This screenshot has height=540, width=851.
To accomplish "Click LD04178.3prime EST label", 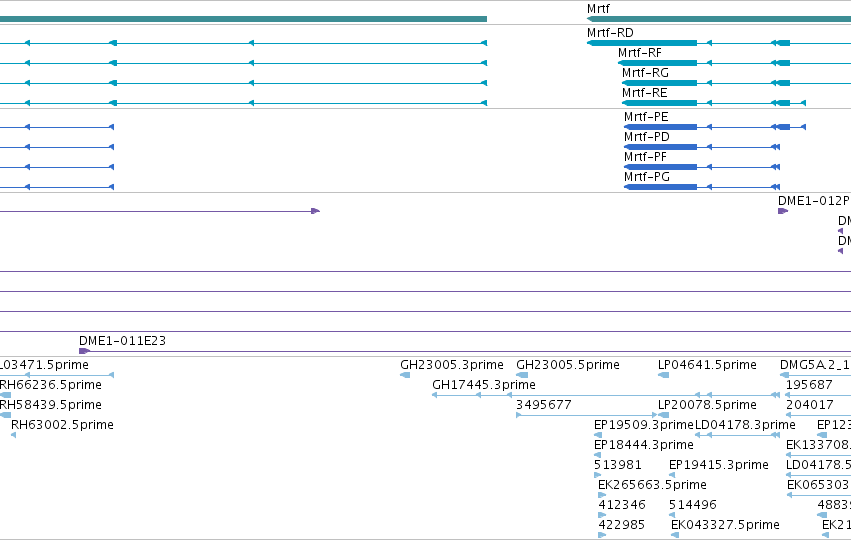I will tap(745, 425).
